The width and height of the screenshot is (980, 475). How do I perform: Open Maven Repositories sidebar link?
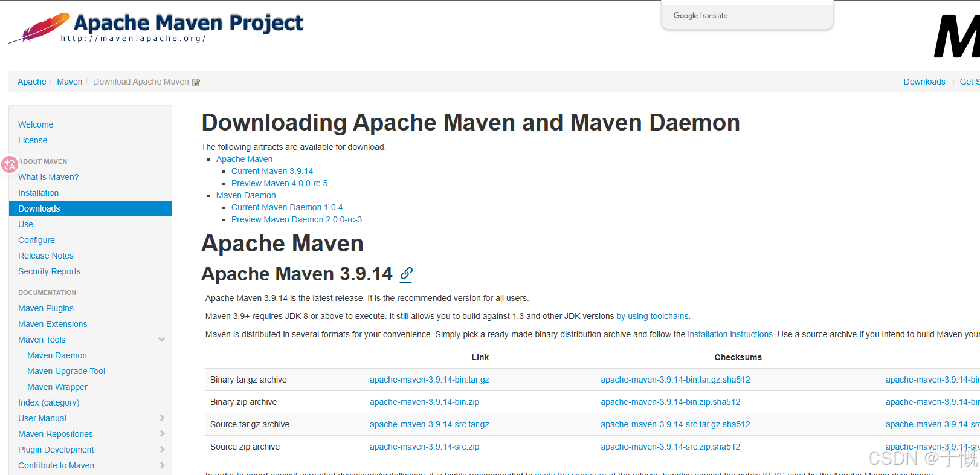point(56,434)
